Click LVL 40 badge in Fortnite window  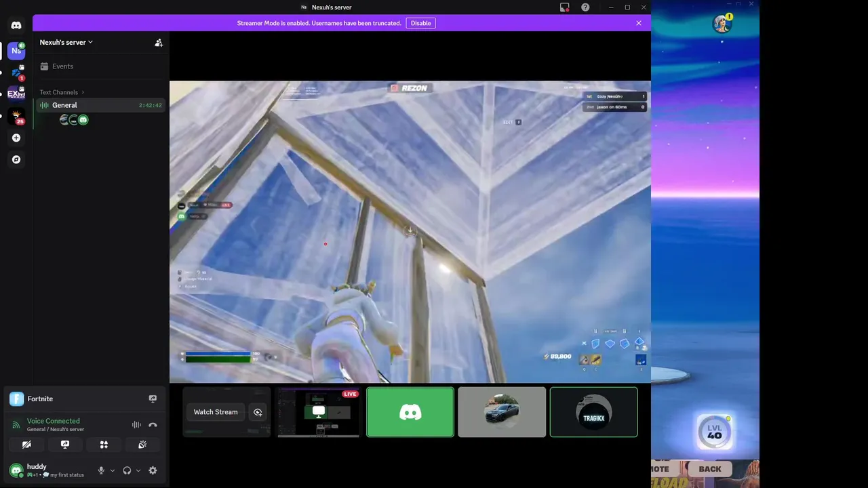715,432
